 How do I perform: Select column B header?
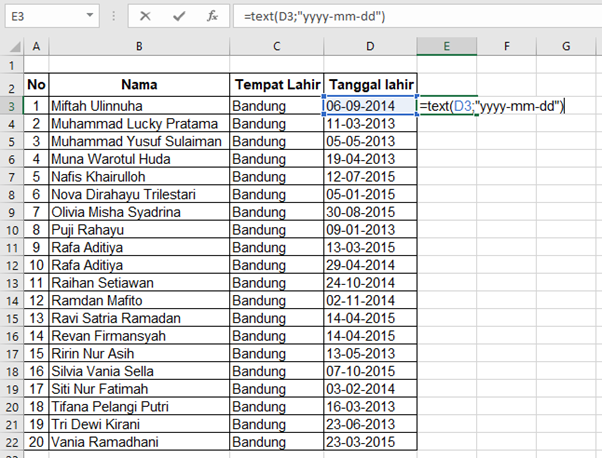(x=139, y=46)
